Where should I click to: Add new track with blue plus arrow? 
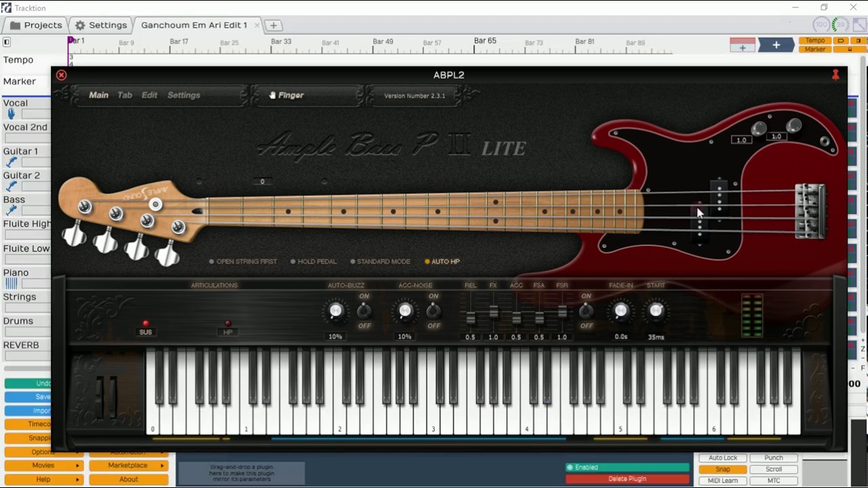pyautogui.click(x=776, y=45)
